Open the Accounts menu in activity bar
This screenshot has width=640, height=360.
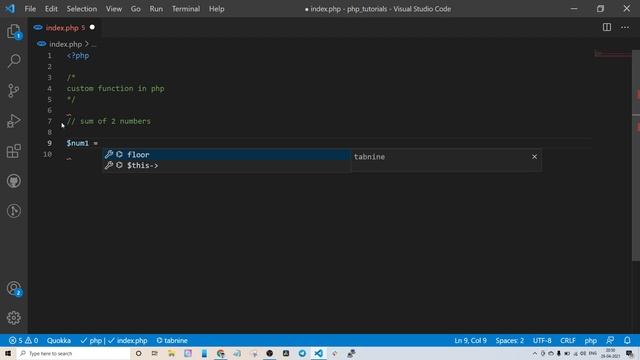click(x=13, y=288)
